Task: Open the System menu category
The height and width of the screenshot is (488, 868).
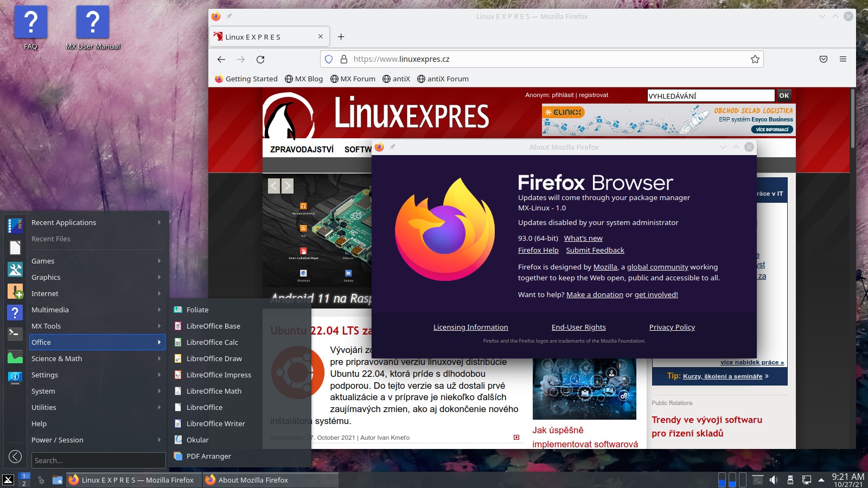Action: [97, 391]
